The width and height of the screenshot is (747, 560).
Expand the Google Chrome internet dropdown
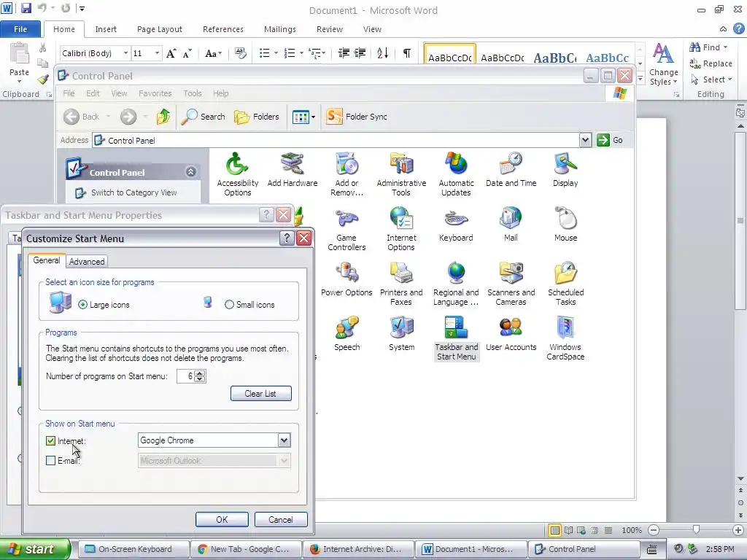coord(284,440)
